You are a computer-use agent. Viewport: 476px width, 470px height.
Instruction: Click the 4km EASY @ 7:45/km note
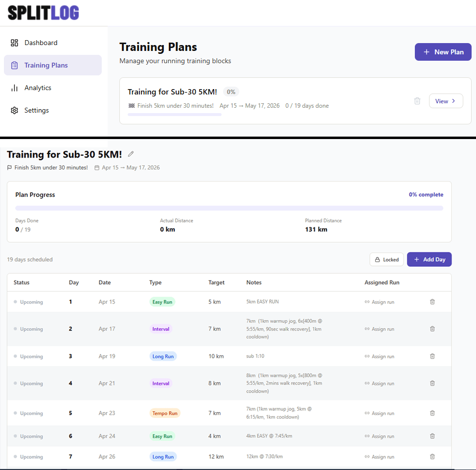pos(269,436)
